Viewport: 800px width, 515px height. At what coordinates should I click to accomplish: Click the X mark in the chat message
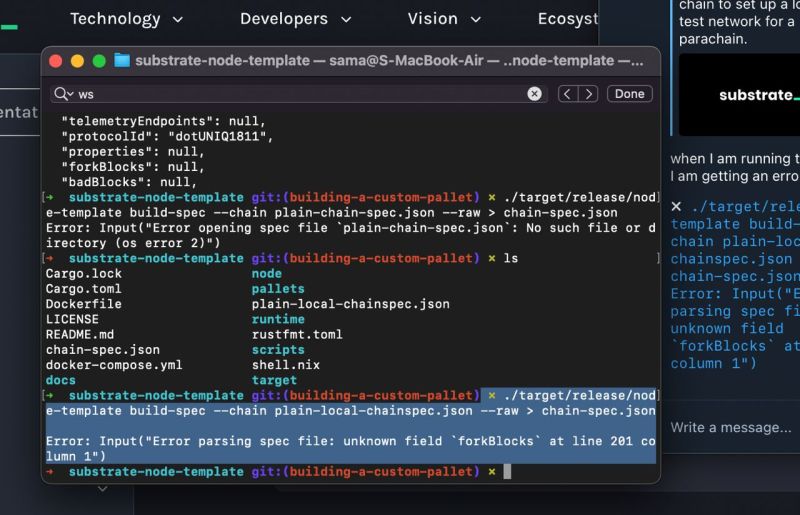(x=676, y=206)
